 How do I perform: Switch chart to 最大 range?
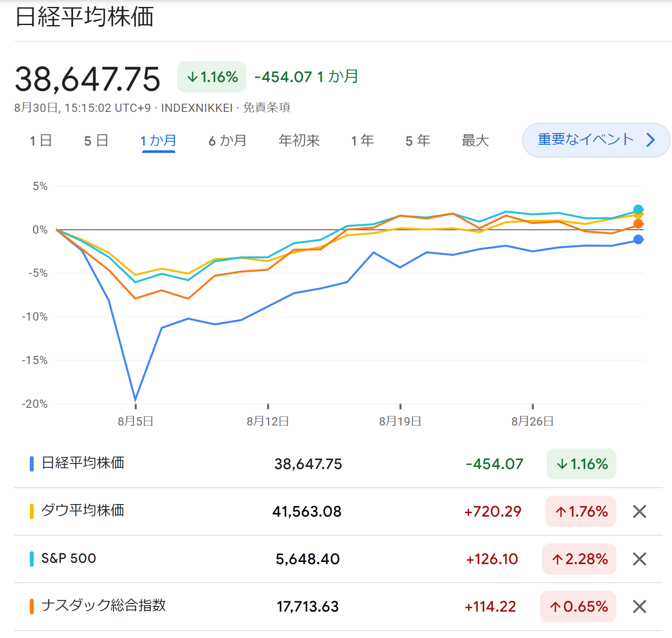click(x=475, y=140)
